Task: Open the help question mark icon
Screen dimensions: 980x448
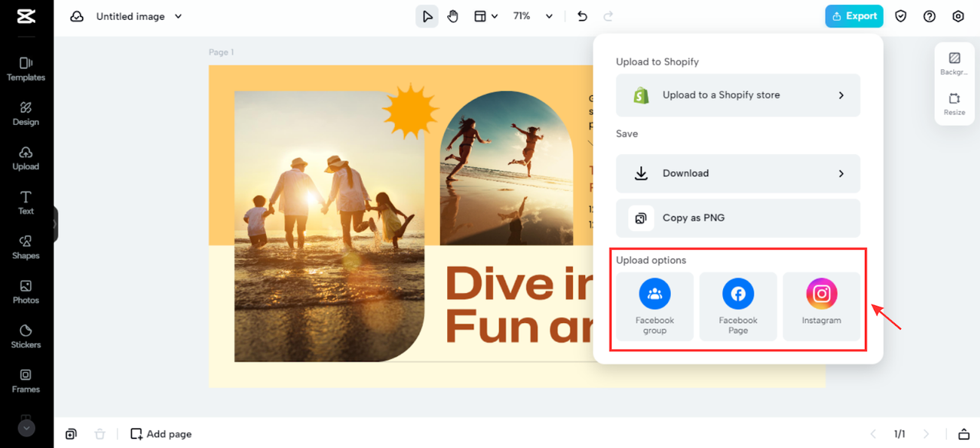Action: [x=929, y=16]
